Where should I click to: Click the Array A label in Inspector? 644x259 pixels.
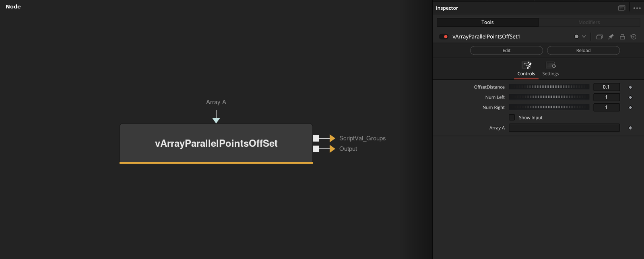497,128
